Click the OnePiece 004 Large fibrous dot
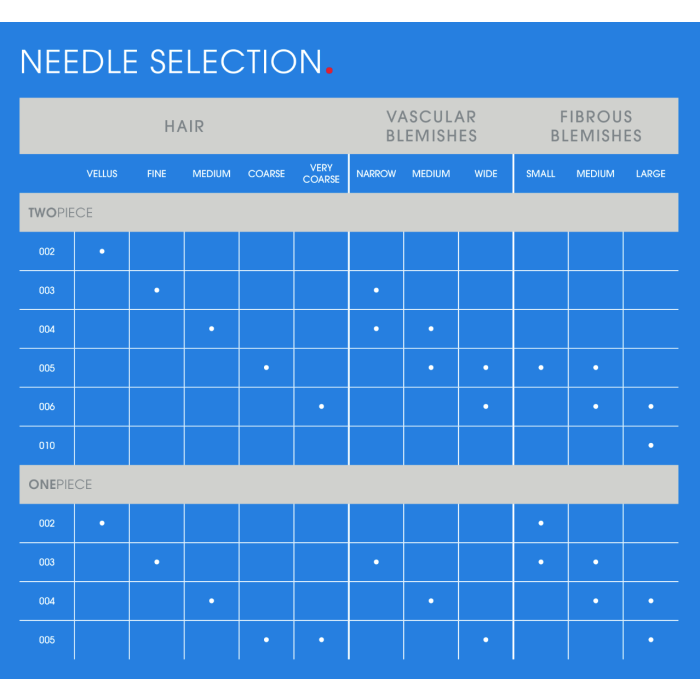Viewport: 700px width, 700px height. click(650, 600)
